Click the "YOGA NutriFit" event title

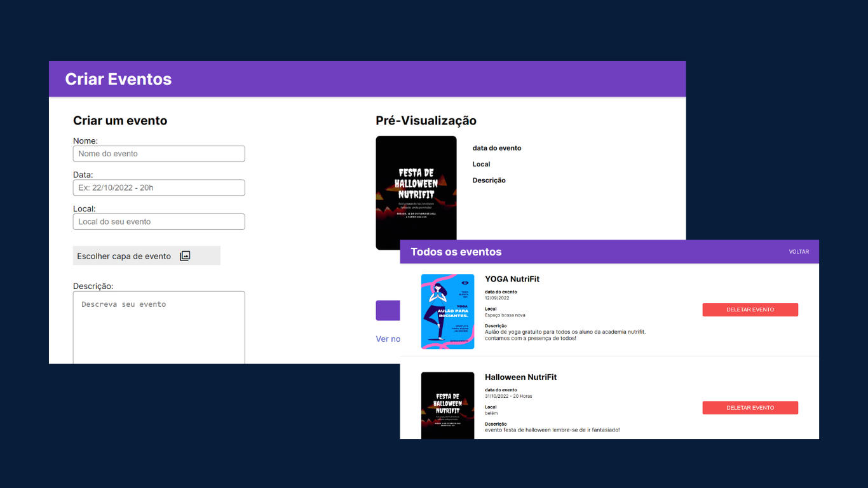click(512, 279)
